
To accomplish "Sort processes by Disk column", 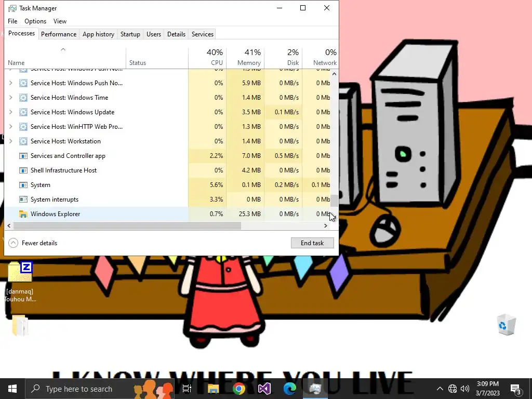I will click(x=283, y=58).
